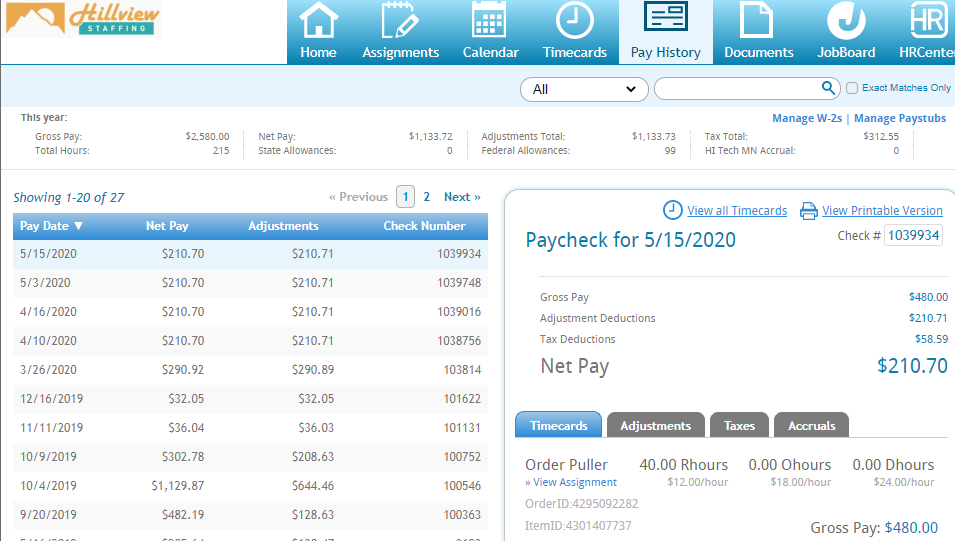Sort by Adjustments column header
This screenshot has width=955, height=541.
pyautogui.click(x=283, y=226)
